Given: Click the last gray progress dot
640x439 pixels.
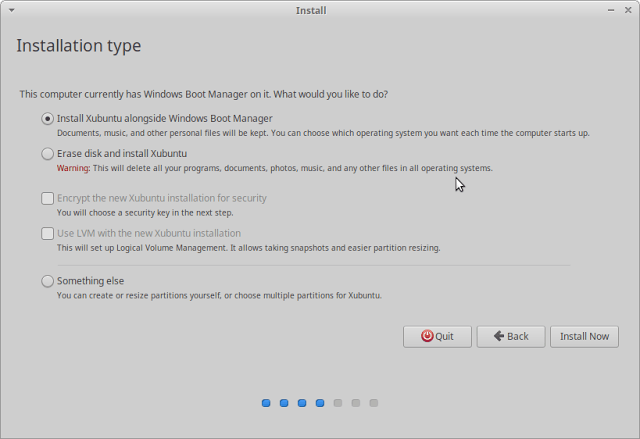Looking at the screenshot, I should [x=374, y=403].
